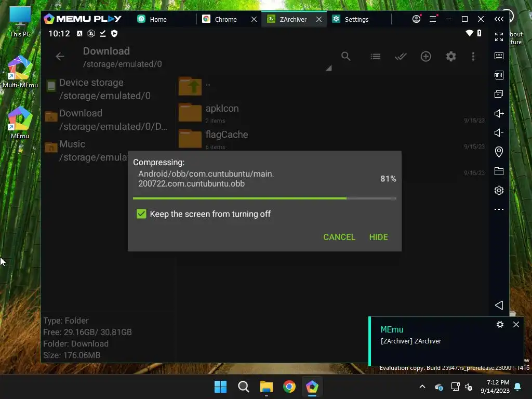Dismiss the MEmu notification toast
The height and width of the screenshot is (399, 532).
click(x=516, y=325)
